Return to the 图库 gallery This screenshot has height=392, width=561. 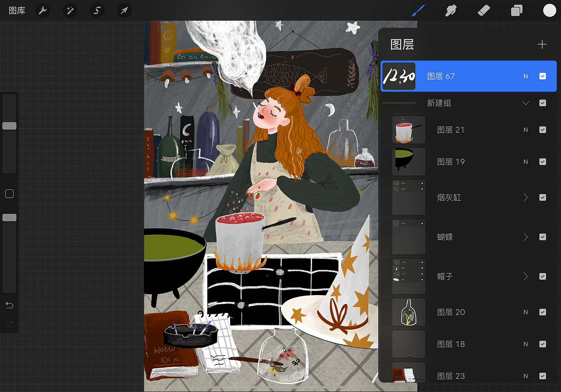[x=17, y=10]
